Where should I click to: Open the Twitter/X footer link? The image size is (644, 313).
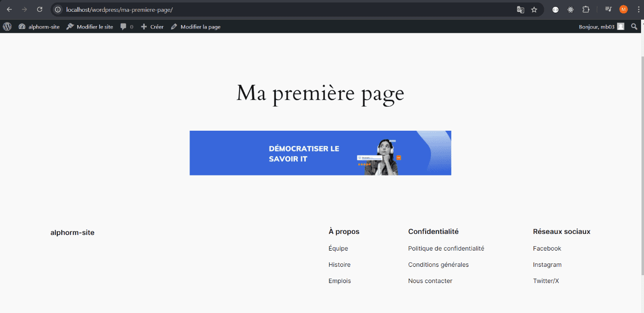click(x=546, y=281)
